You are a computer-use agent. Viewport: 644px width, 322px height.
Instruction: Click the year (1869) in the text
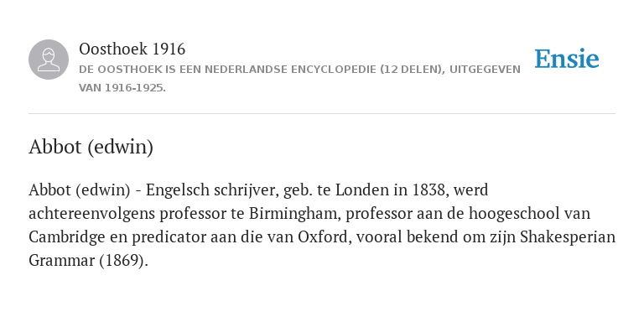click(x=123, y=261)
